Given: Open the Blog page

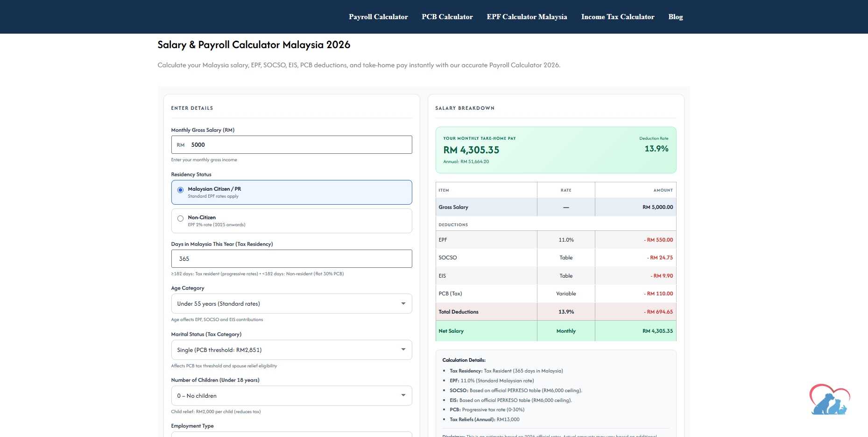Looking at the screenshot, I should [675, 17].
